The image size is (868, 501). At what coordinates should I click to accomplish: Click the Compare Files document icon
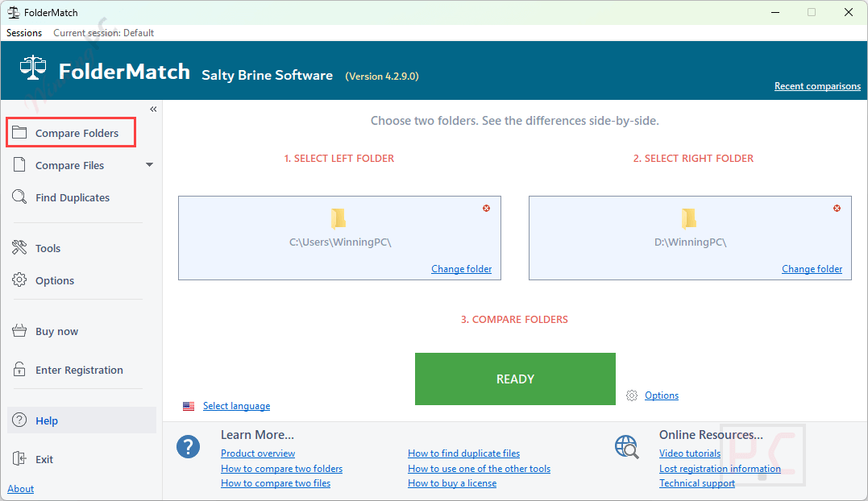19,165
